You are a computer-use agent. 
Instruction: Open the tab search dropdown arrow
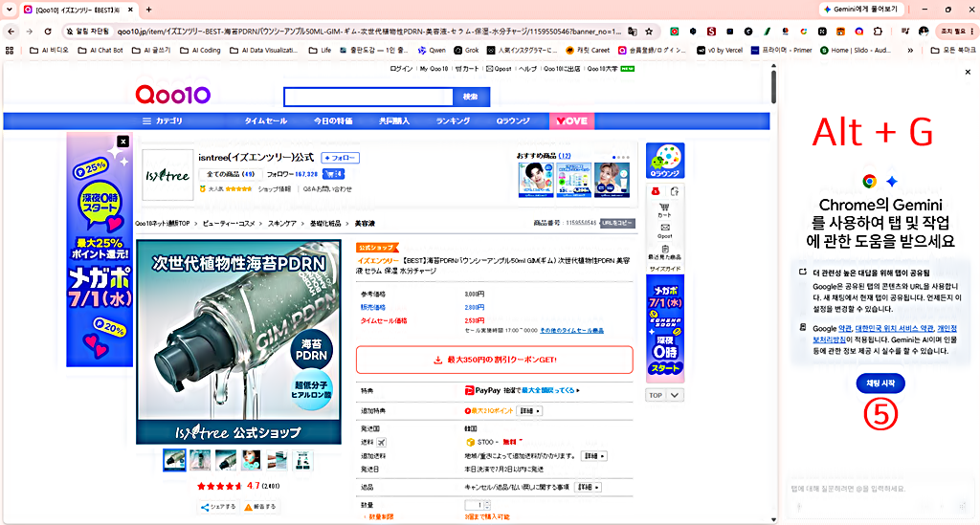click(9, 10)
